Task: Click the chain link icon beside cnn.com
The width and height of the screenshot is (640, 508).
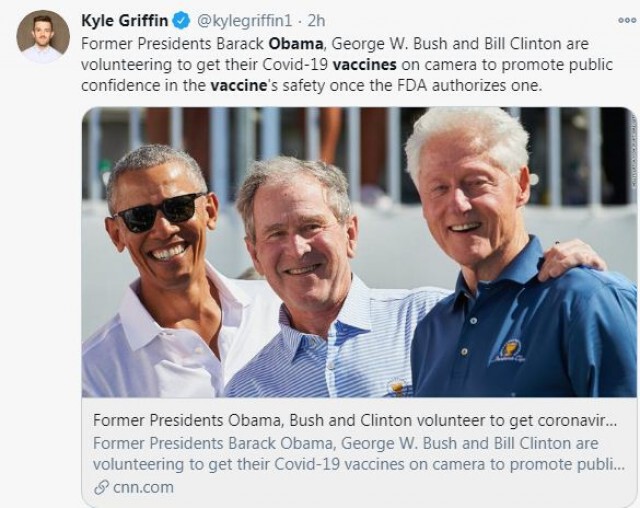Action: point(101,488)
